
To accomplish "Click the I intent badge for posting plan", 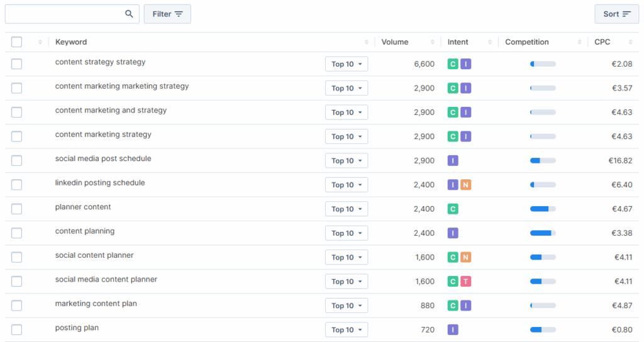I will tap(453, 329).
